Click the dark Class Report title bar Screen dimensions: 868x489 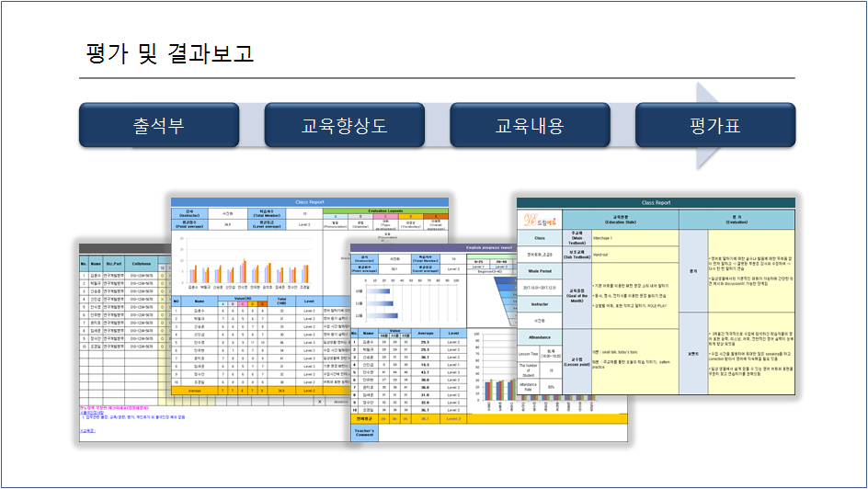point(656,202)
